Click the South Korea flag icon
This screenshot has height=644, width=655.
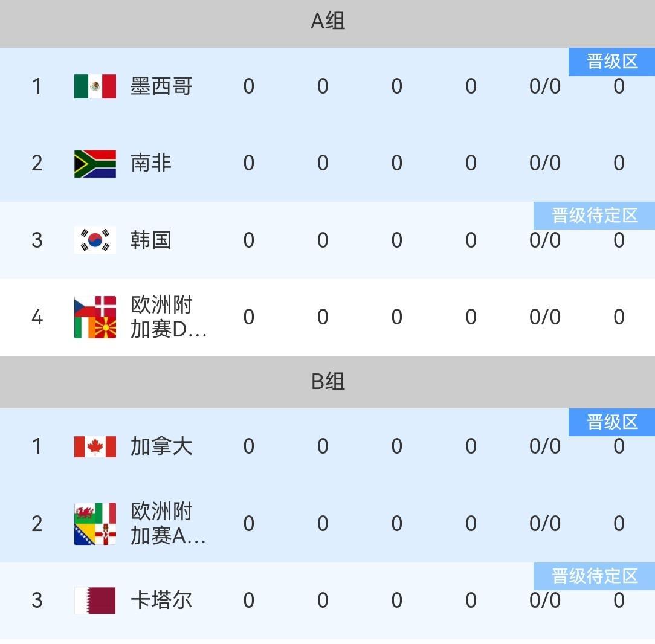95,240
